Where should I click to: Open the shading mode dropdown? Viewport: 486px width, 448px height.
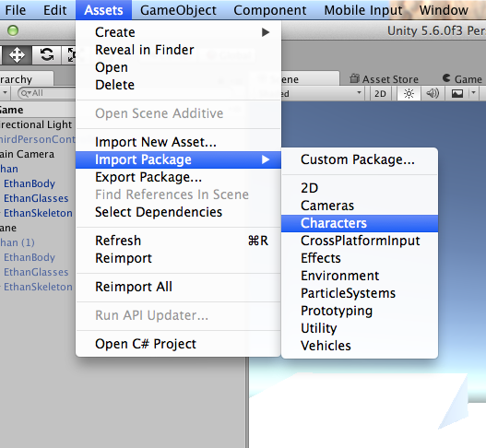(323, 93)
